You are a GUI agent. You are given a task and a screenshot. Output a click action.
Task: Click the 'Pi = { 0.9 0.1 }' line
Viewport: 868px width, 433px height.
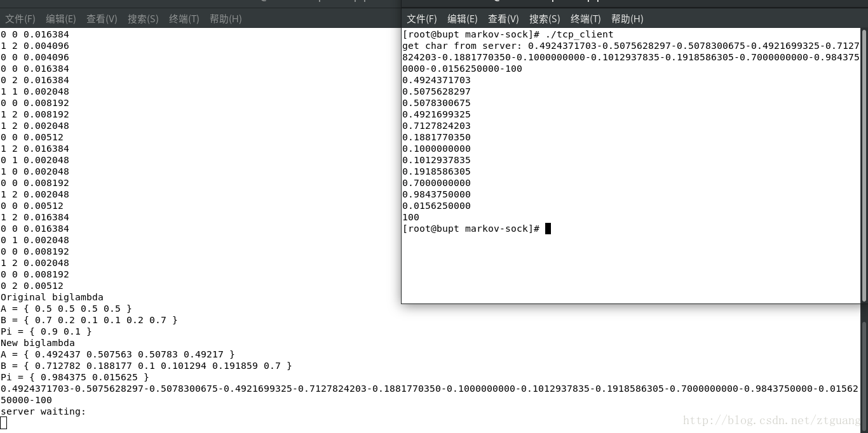pos(46,331)
